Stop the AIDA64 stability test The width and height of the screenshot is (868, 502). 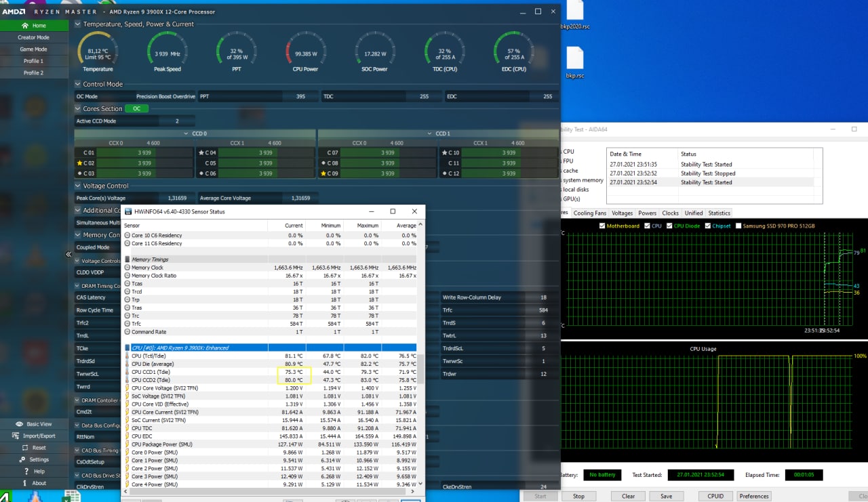point(578,496)
